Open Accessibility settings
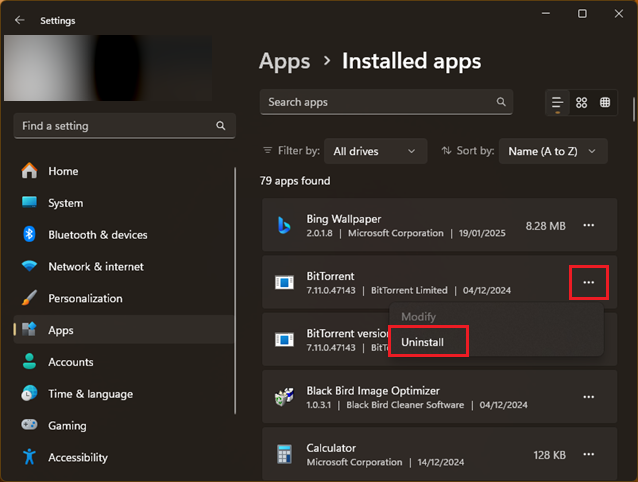This screenshot has width=638, height=482. coord(124,457)
